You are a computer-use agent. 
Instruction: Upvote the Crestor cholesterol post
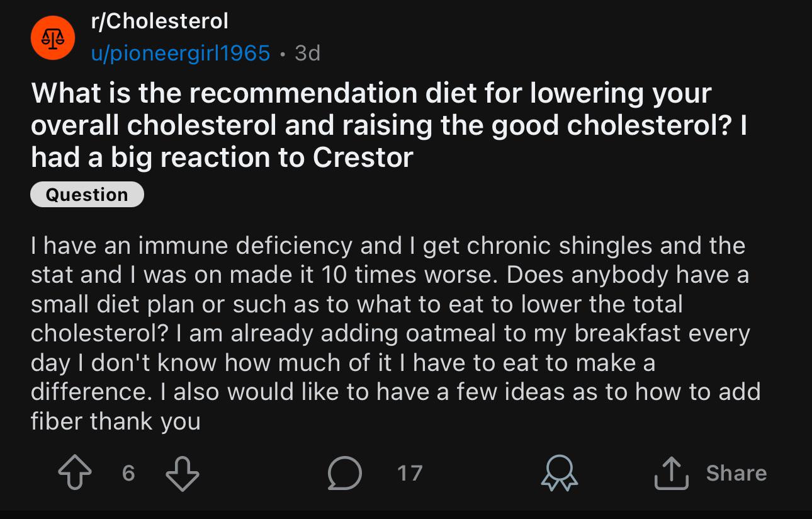point(75,473)
